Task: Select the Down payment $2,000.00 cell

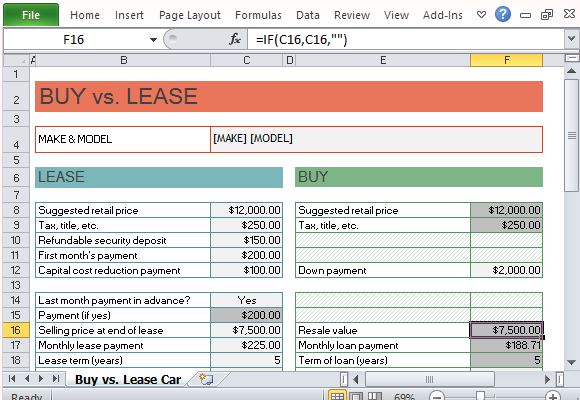Action: pyautogui.click(x=506, y=270)
